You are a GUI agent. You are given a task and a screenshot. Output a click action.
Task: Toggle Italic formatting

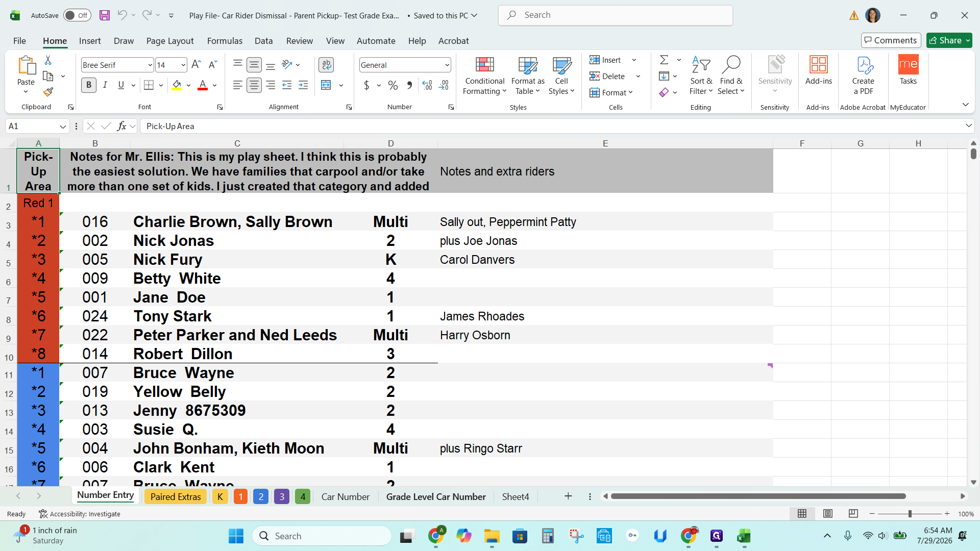(x=105, y=85)
